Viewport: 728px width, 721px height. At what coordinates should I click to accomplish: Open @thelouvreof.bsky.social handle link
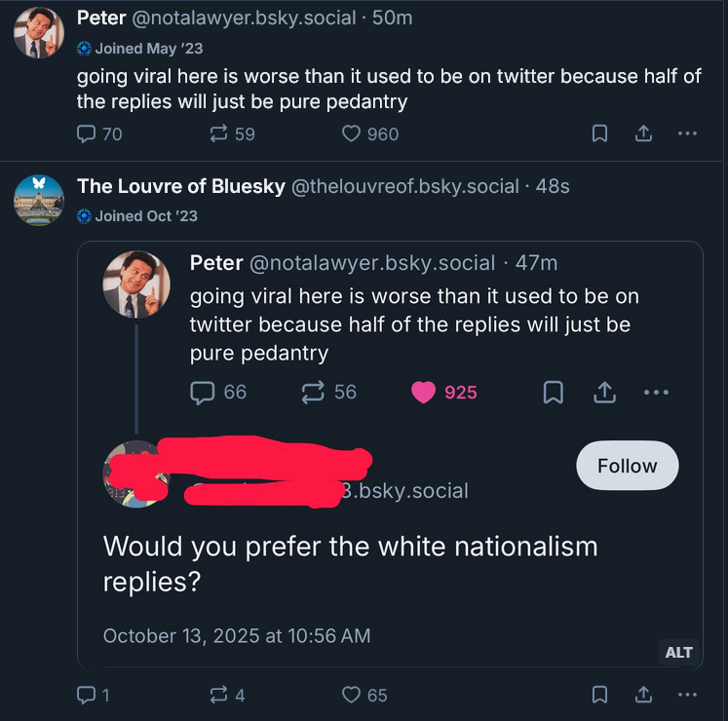(404, 185)
